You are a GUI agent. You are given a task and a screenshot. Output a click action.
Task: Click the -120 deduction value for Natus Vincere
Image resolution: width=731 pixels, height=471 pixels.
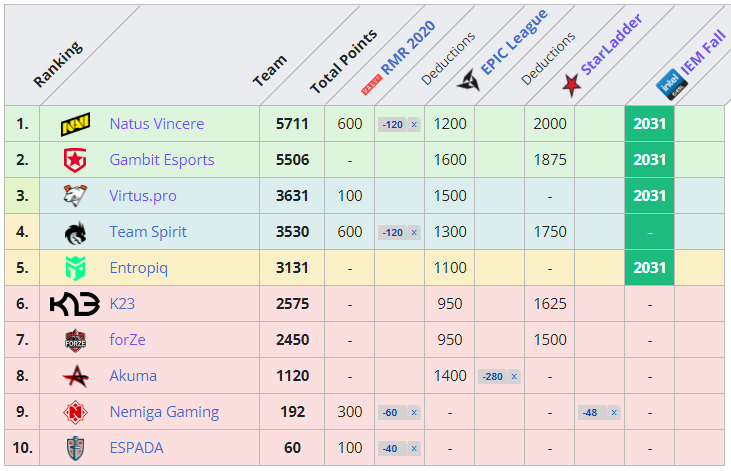click(393, 125)
